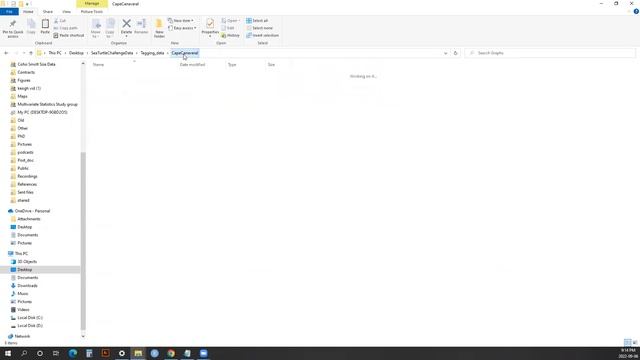Screen dimensions: 640x360
Task: Focus the Search box field
Action: [550, 53]
